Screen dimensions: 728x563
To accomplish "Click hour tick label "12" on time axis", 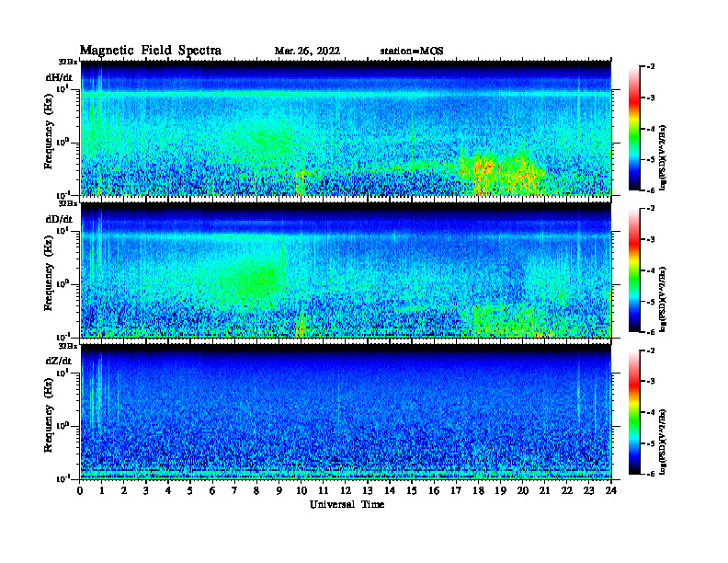I will 346,490.
